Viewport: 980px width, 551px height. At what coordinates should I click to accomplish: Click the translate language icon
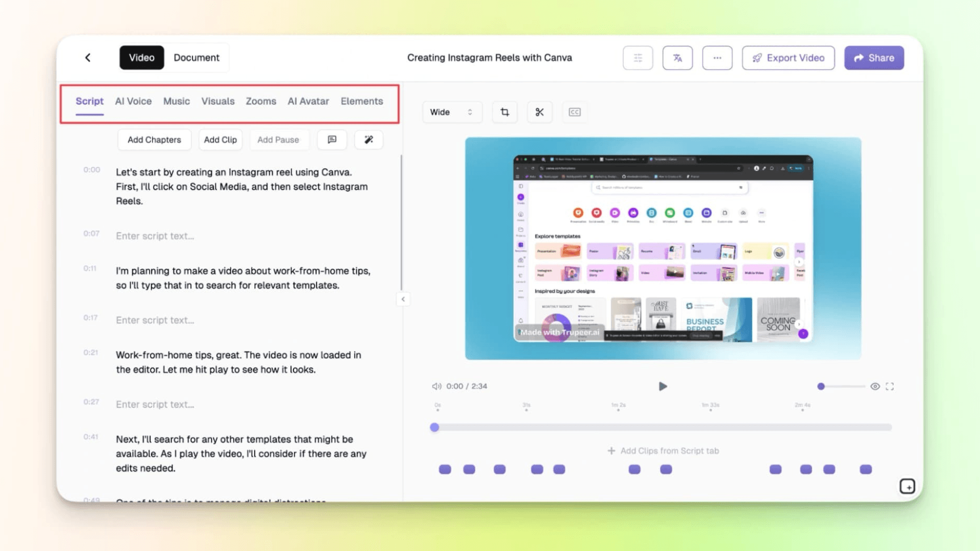677,58
